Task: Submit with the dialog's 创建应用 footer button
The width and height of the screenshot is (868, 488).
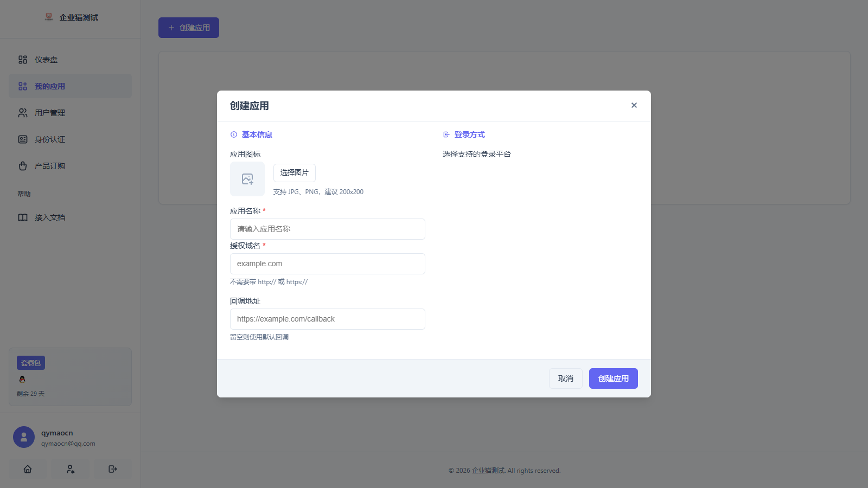Action: [614, 378]
